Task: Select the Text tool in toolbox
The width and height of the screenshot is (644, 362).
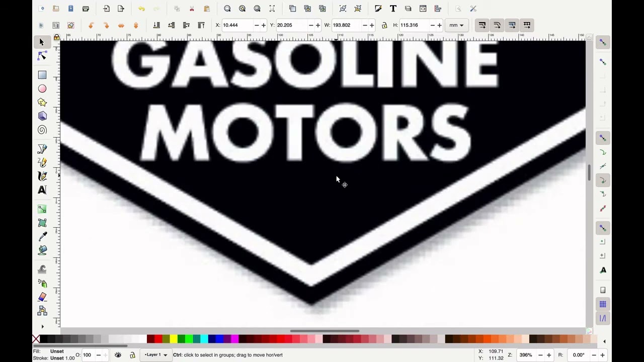Action: pos(42,190)
